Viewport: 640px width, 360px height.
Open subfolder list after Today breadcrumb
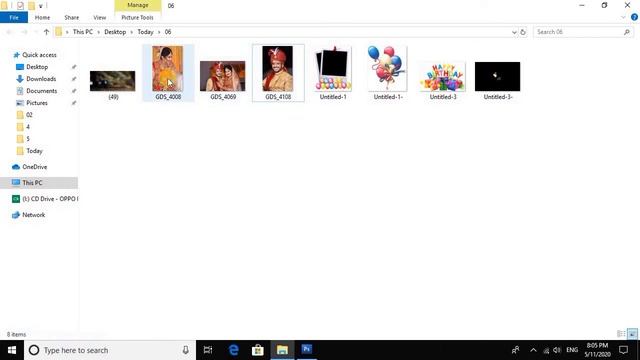pos(159,32)
